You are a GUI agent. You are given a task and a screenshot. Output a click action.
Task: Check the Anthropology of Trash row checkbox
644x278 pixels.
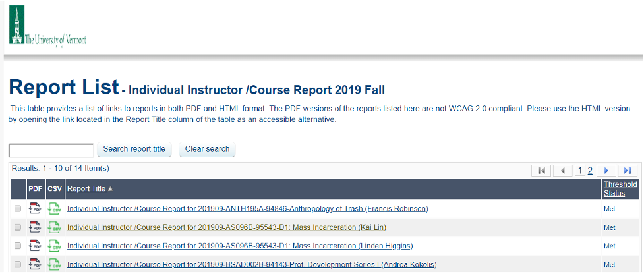18,209
